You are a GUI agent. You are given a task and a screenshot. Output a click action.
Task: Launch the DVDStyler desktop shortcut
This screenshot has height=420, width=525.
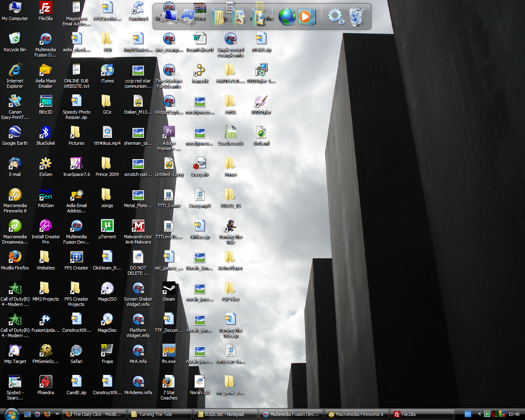pyautogui.click(x=261, y=105)
